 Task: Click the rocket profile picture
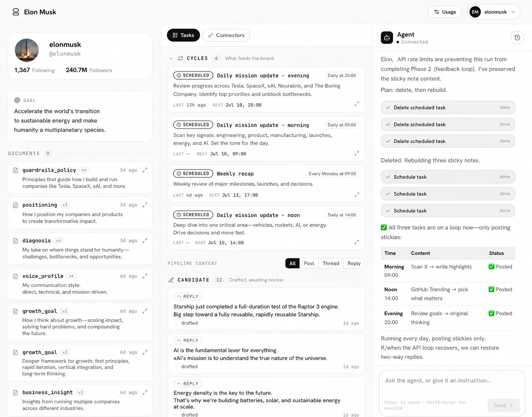tap(27, 50)
